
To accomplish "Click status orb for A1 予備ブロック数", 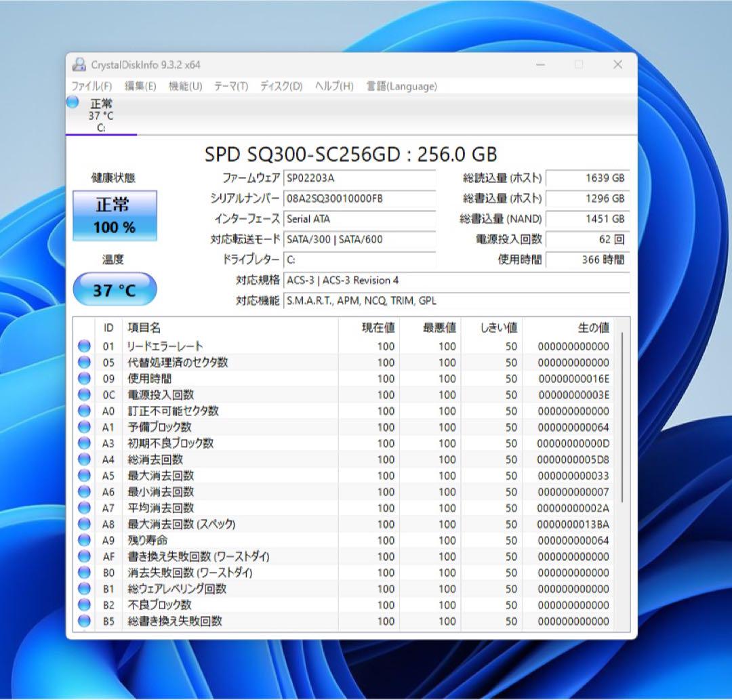I will point(85,427).
